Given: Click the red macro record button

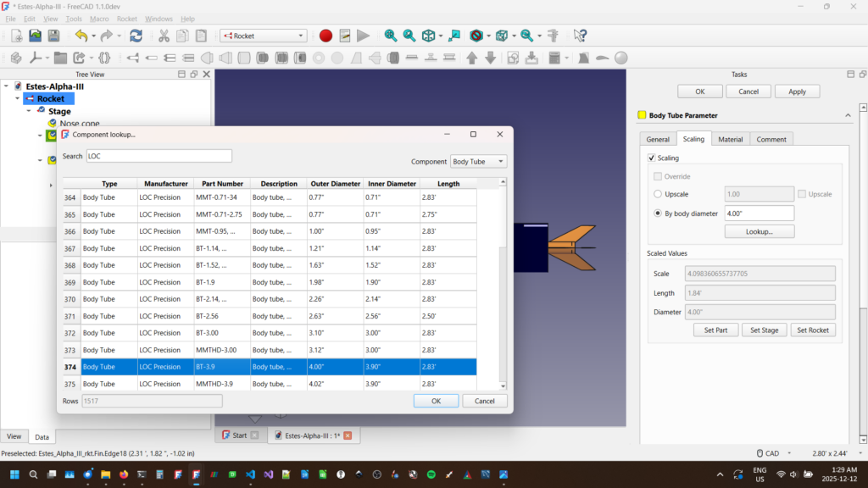Looking at the screenshot, I should pos(325,36).
